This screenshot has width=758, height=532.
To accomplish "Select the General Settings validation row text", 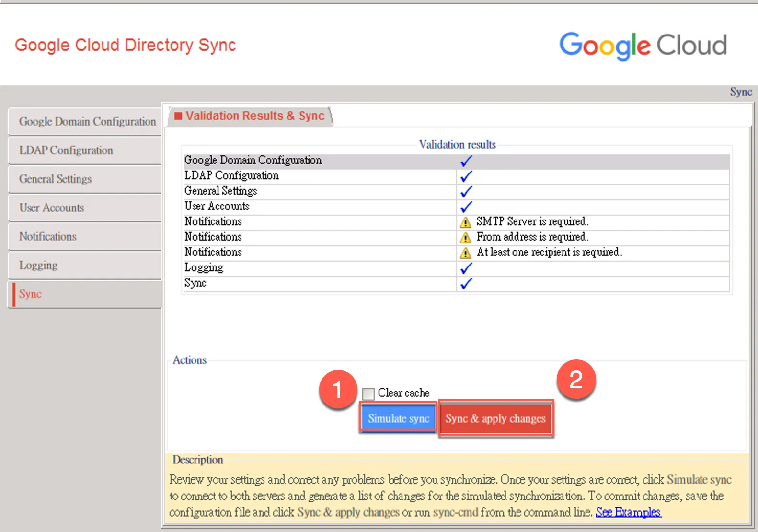I will point(220,191).
